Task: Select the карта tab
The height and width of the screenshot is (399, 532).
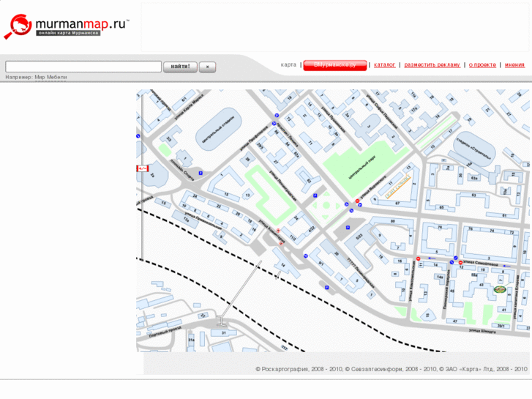Action: (x=288, y=64)
